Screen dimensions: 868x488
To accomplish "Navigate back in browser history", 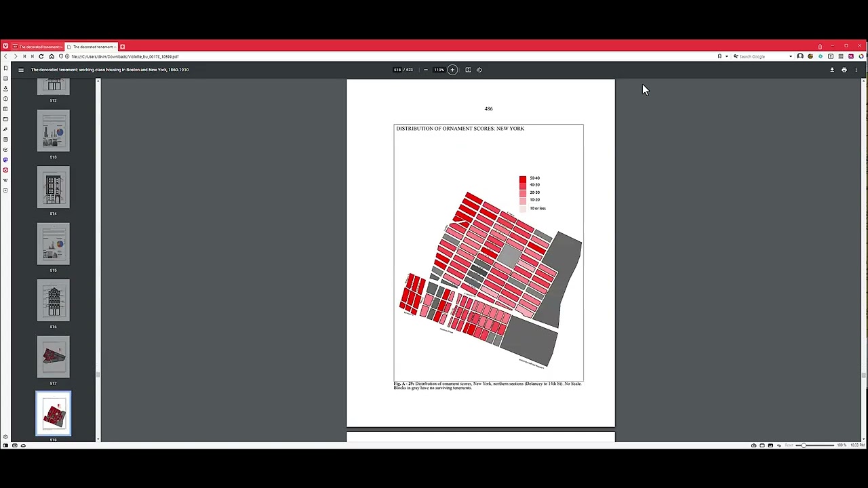I will point(5,56).
